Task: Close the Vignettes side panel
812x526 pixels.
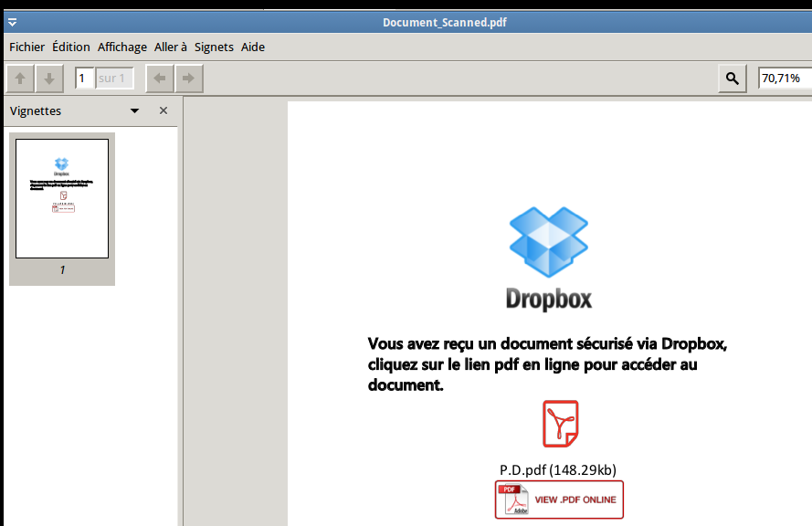Action: [x=163, y=110]
